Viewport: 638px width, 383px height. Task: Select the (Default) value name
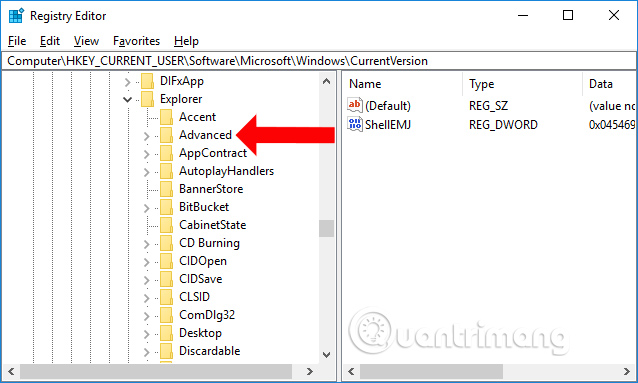(388, 106)
